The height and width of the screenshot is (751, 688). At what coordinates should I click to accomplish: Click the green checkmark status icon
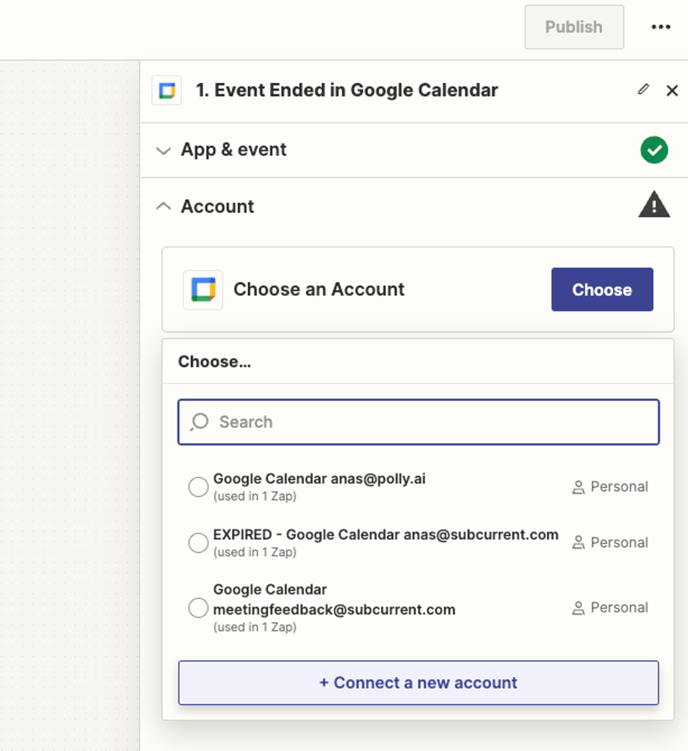(654, 150)
